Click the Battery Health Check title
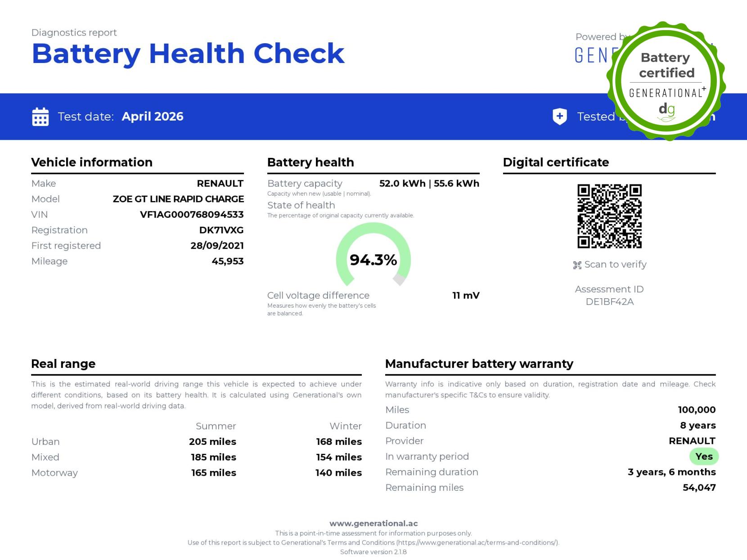 [188, 54]
